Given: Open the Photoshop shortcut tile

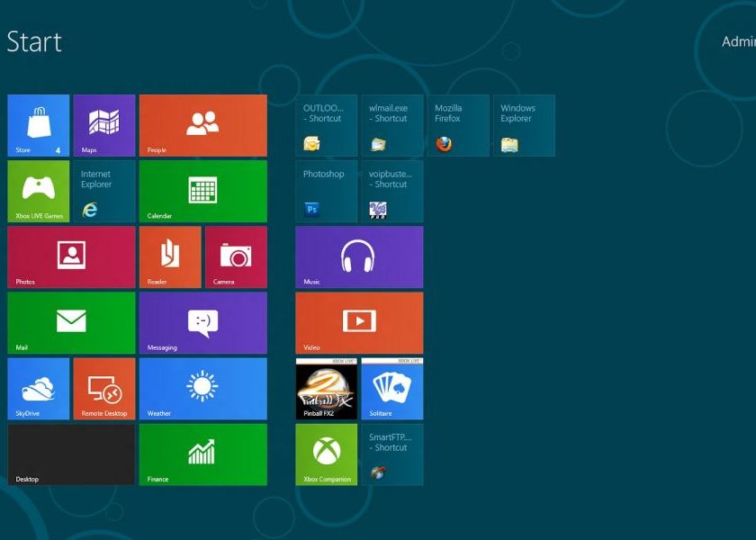Looking at the screenshot, I should pyautogui.click(x=326, y=191).
